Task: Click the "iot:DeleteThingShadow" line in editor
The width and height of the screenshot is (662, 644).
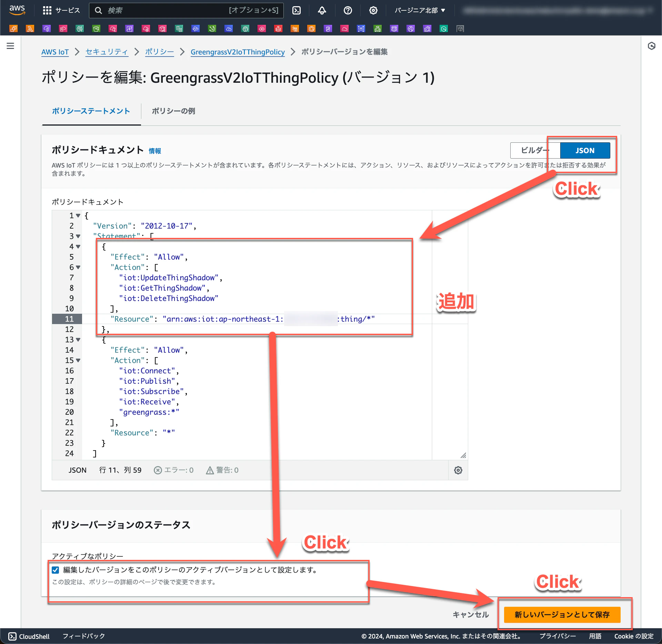Action: [169, 299]
